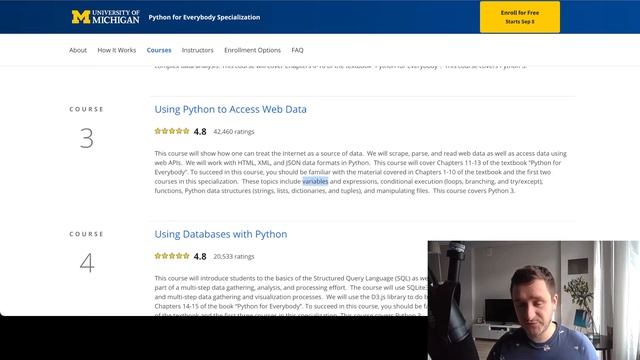The width and height of the screenshot is (640, 360).
Task: Click the 42,460 ratings text
Action: 234,132
